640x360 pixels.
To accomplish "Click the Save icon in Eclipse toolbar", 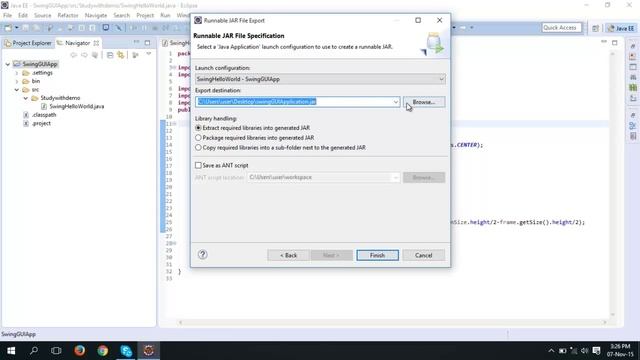I will [26, 28].
